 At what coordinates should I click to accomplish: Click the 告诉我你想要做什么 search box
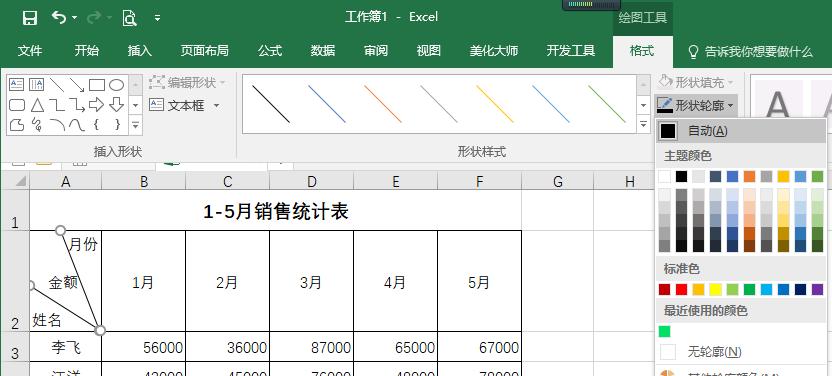click(750, 51)
